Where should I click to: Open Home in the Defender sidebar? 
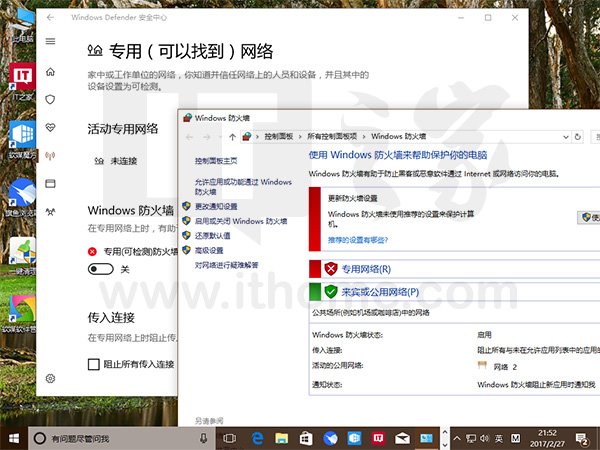[x=50, y=72]
